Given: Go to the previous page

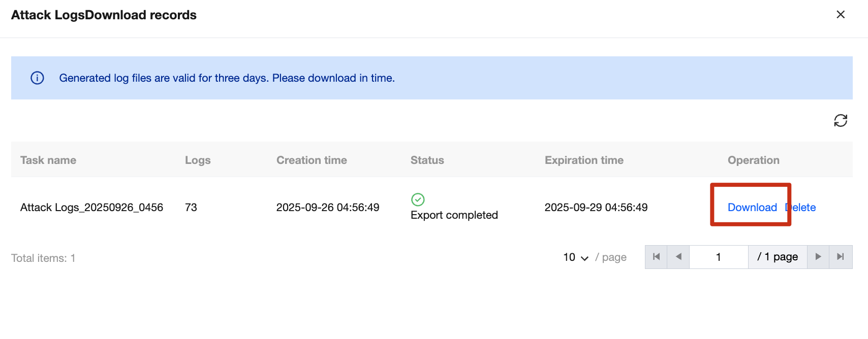Looking at the screenshot, I should click(678, 257).
